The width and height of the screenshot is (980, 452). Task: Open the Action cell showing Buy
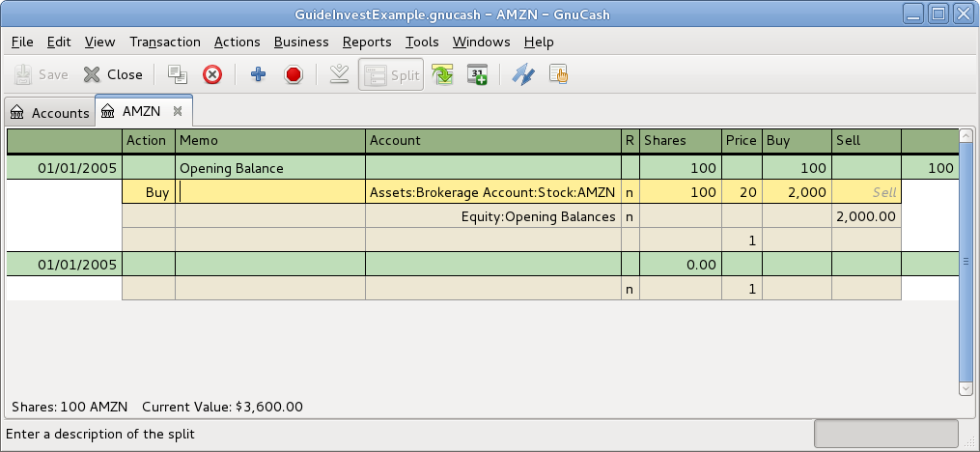[x=148, y=192]
